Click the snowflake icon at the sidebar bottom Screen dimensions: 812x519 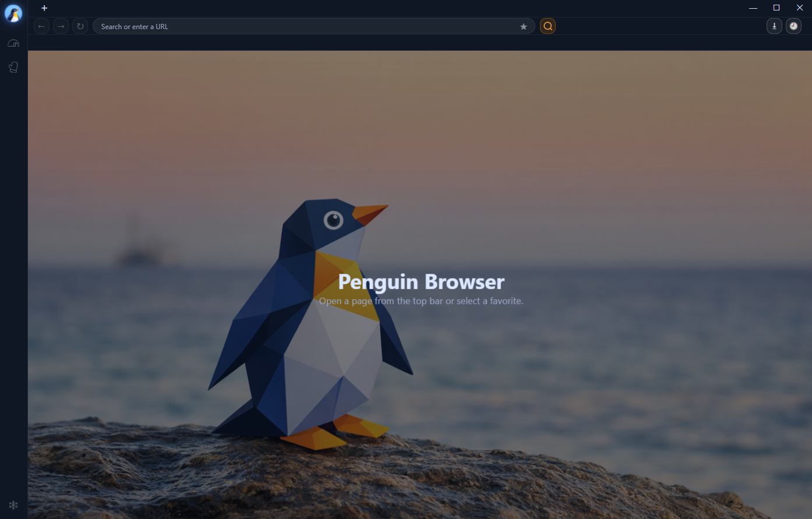coord(13,504)
